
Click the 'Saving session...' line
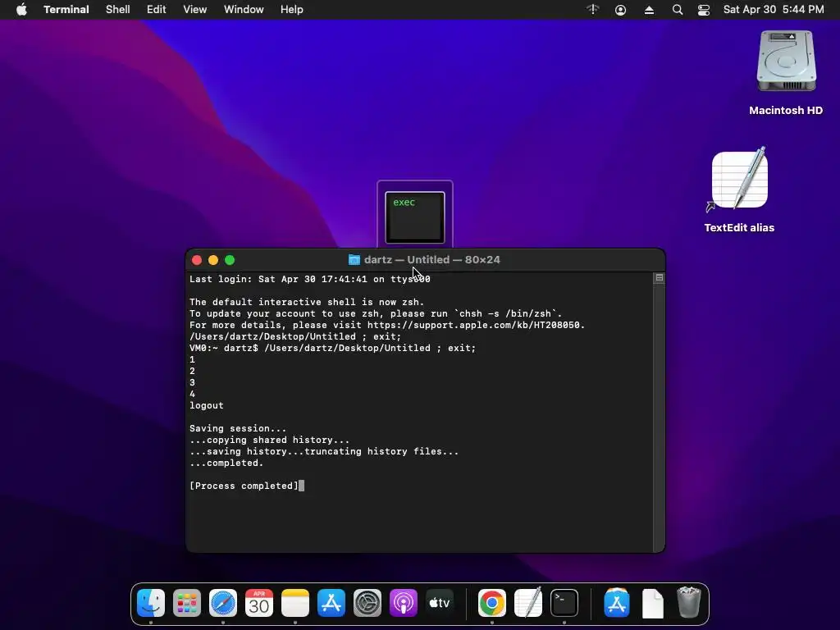coord(238,428)
